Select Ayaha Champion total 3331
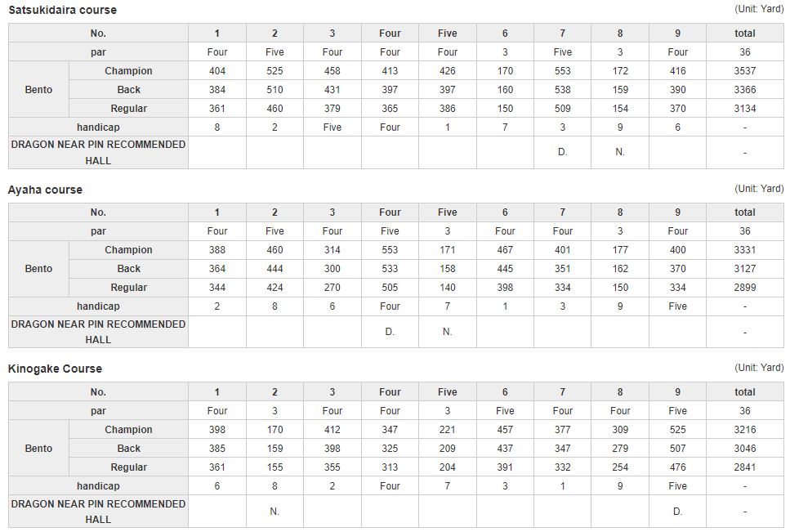 (x=744, y=250)
